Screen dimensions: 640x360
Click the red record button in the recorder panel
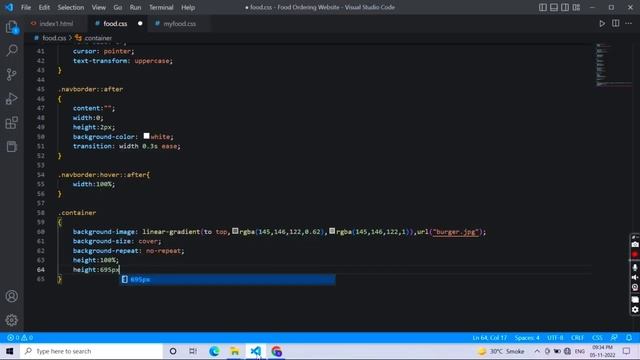pyautogui.click(x=635, y=254)
